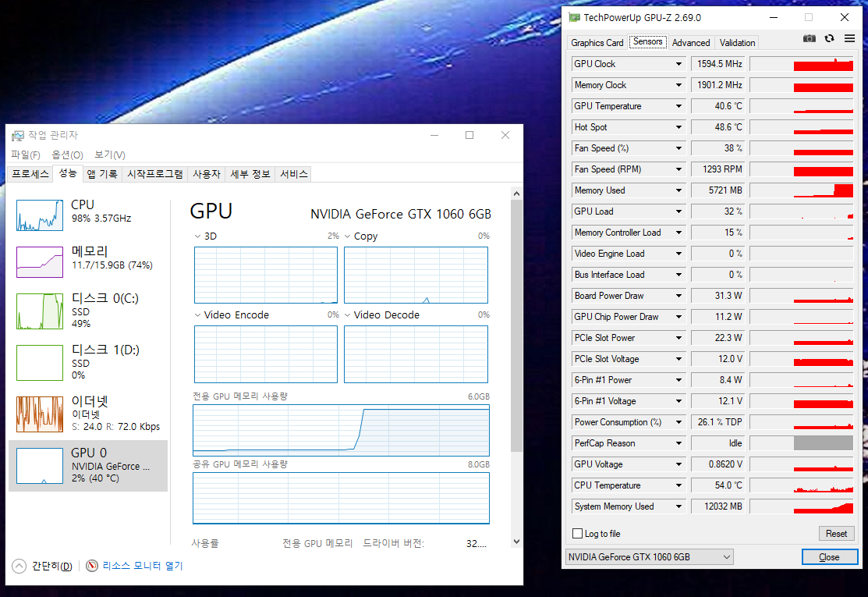Open the Memory Used sensor dropdown

(x=678, y=190)
